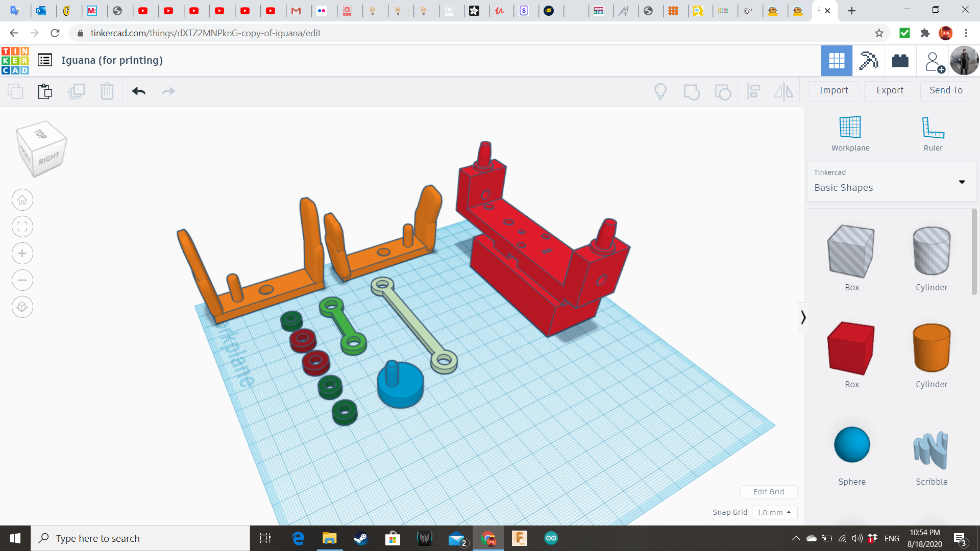Click the Home view icon

[22, 200]
